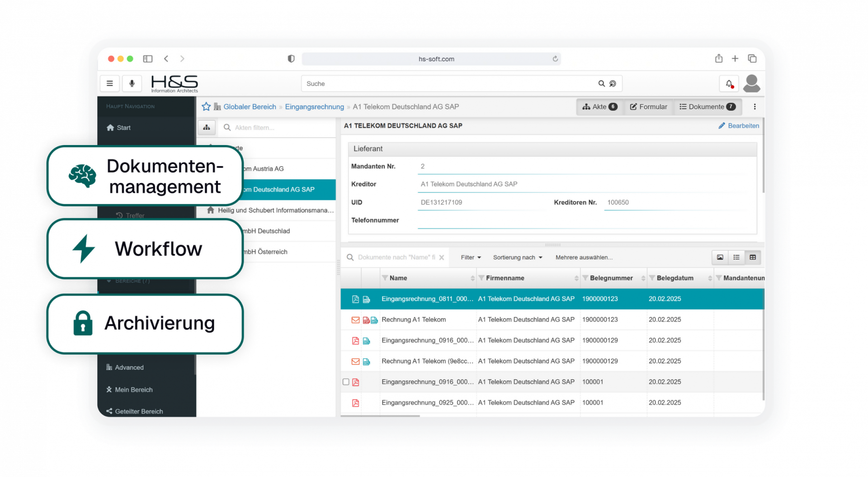Click Bearbeiten to edit record
The height and width of the screenshot is (477, 868).
click(x=739, y=126)
